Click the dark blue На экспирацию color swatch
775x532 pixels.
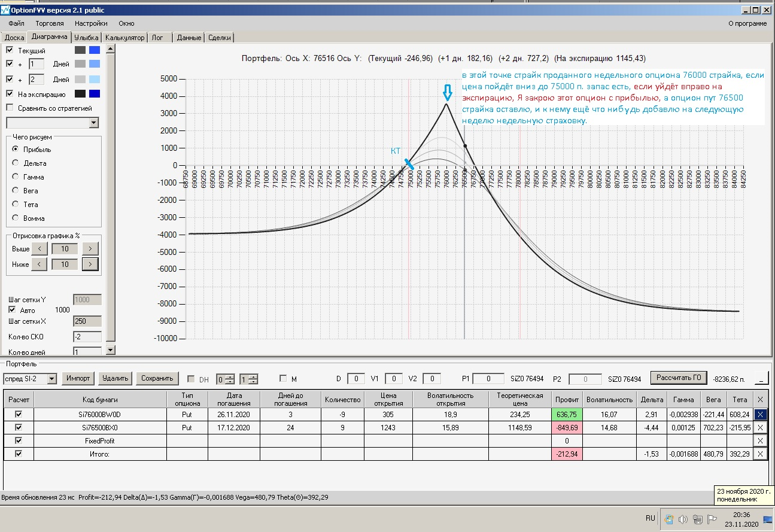(94, 93)
